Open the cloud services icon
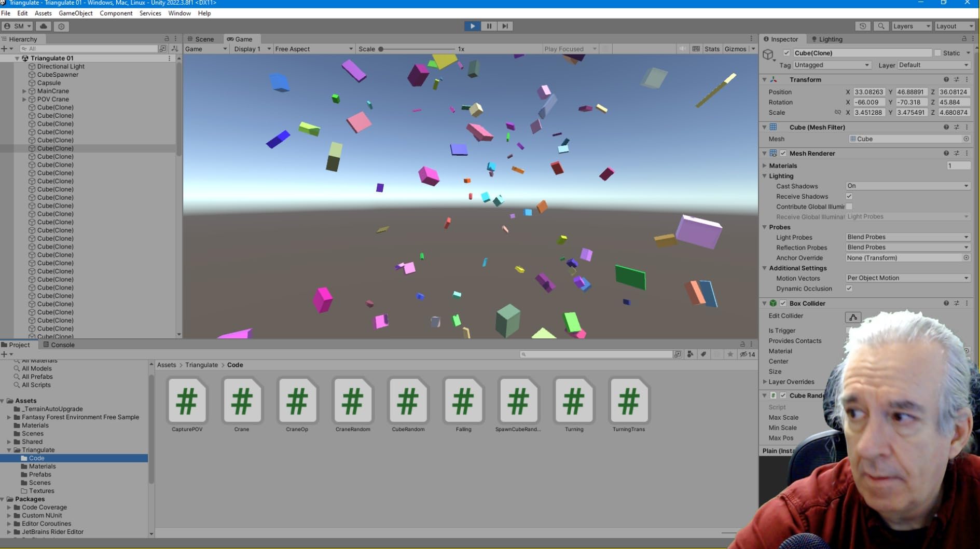 (x=44, y=26)
